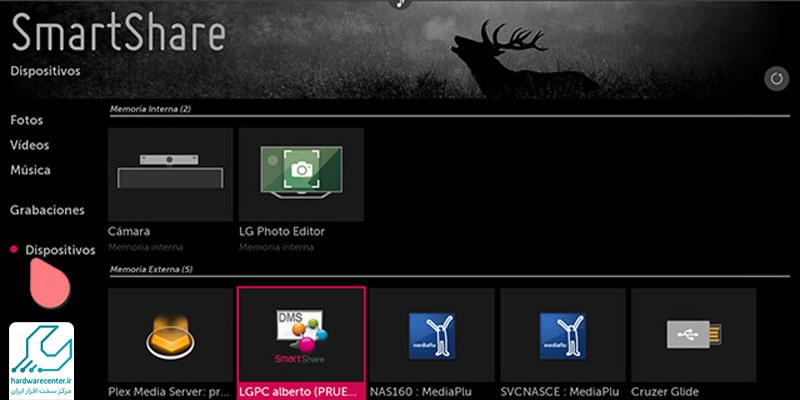Click the Cruzer Glide label
Screen dimensions: 800x400
click(665, 392)
